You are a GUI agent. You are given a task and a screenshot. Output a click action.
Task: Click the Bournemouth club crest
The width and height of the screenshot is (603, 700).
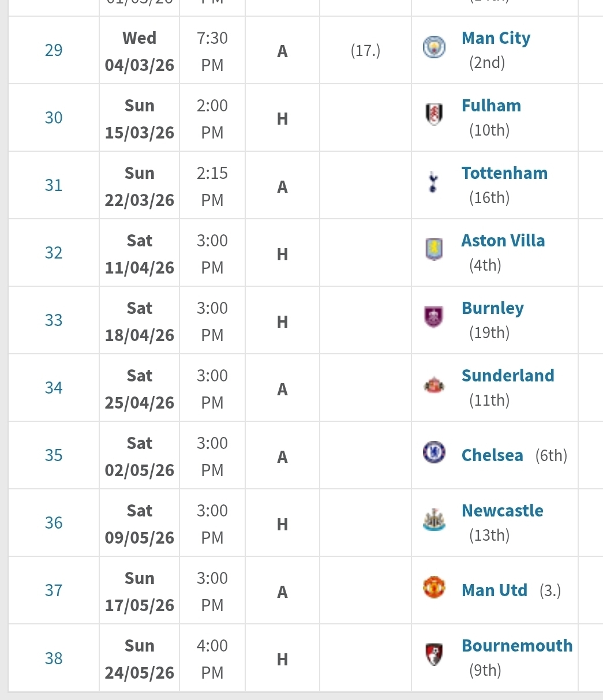coord(434,654)
